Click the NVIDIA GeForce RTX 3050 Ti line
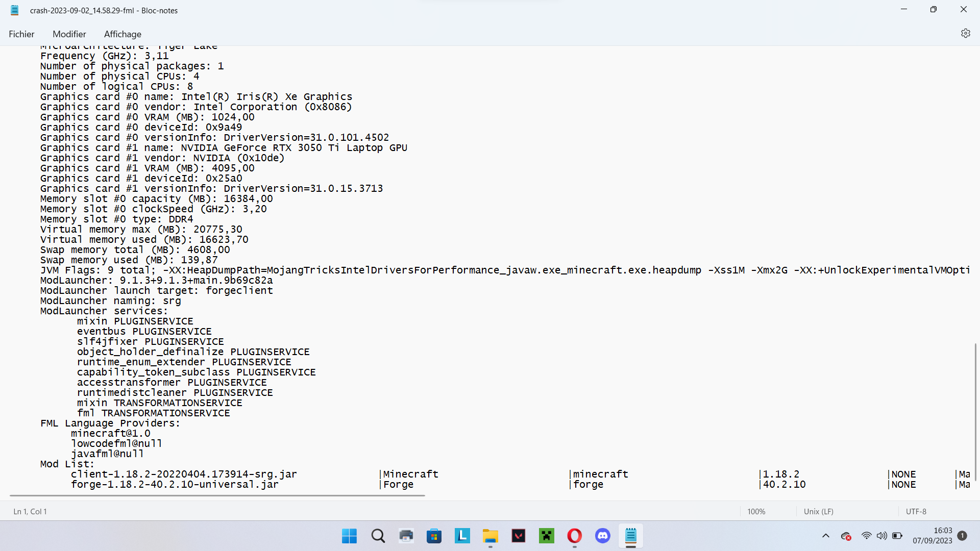This screenshot has width=980, height=551. 224,148
